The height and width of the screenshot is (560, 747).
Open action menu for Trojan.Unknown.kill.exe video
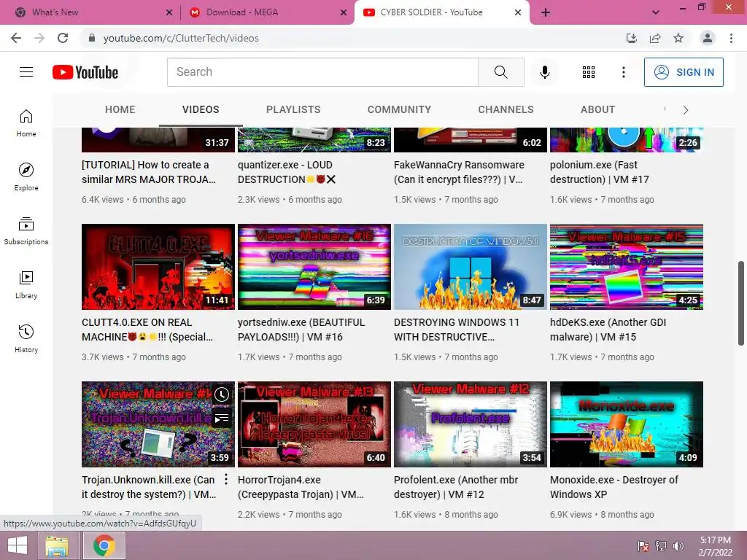tap(226, 480)
